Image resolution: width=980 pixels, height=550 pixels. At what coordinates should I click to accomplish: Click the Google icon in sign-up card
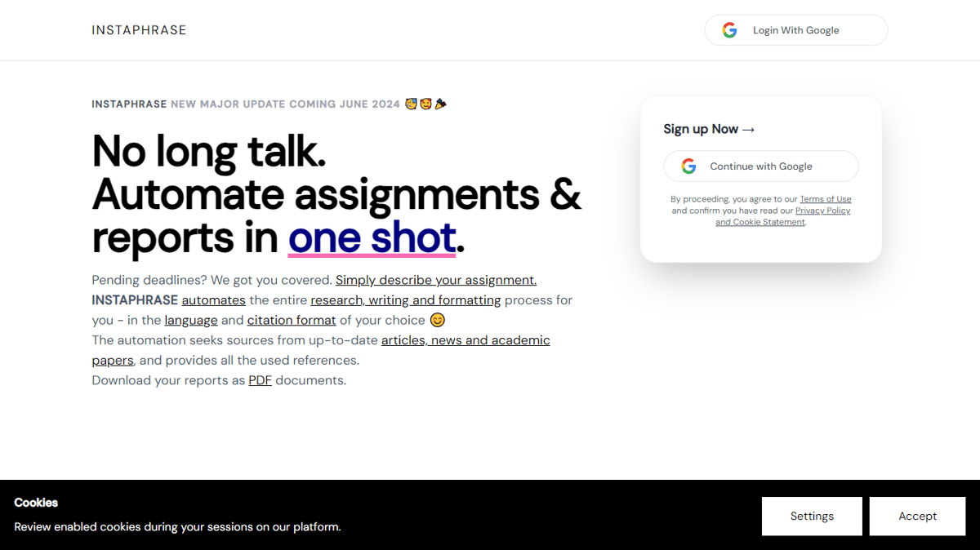(x=688, y=166)
